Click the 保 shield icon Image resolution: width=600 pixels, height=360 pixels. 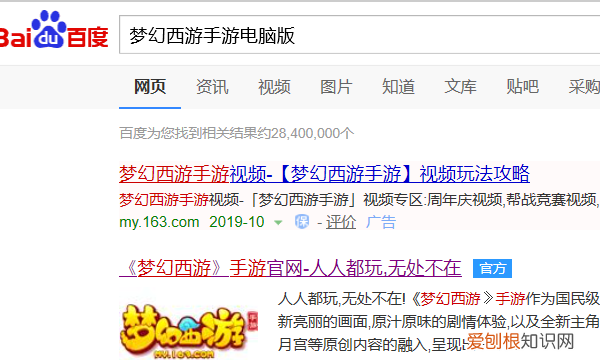tap(302, 222)
